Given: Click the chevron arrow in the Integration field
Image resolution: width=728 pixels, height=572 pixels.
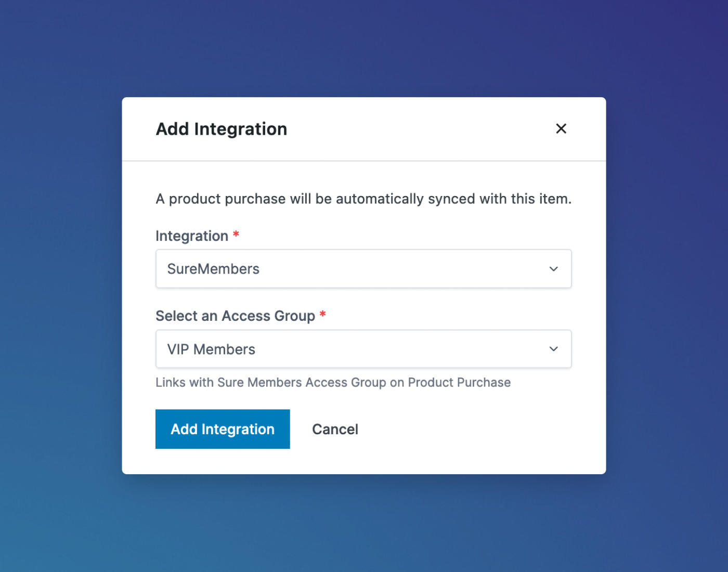Looking at the screenshot, I should pyautogui.click(x=553, y=269).
